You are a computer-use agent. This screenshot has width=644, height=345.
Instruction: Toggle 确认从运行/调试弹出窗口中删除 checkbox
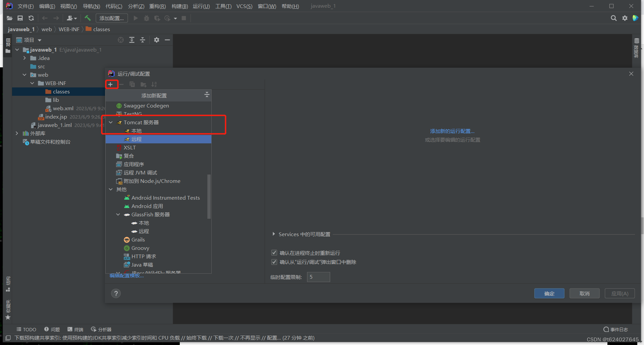point(274,262)
